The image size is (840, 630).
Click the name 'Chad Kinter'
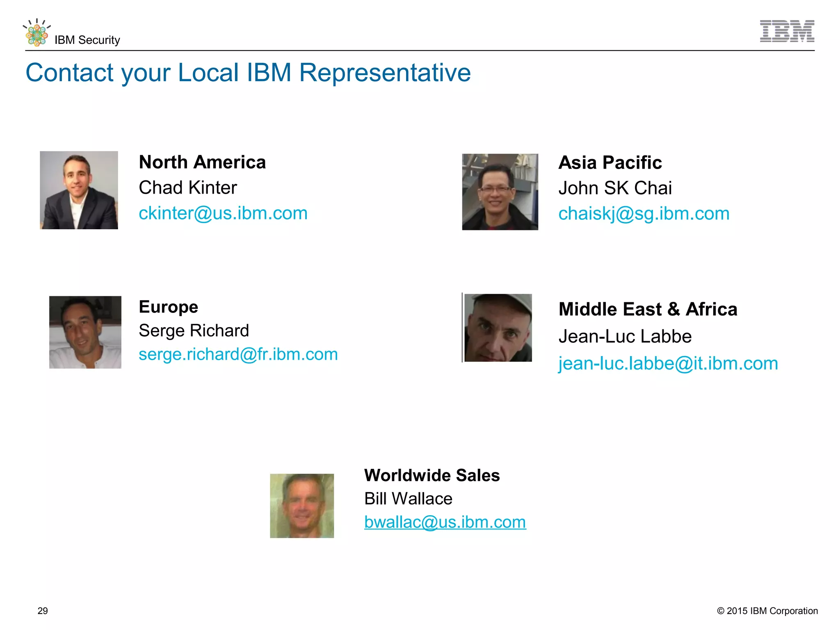point(188,188)
